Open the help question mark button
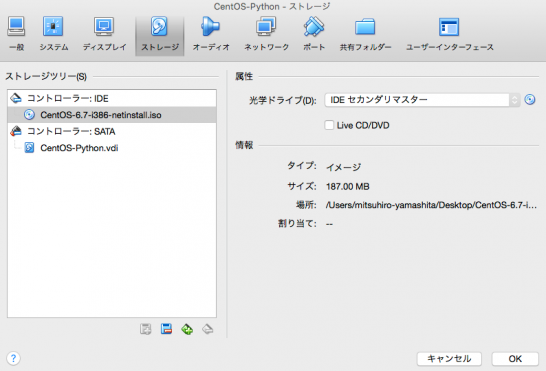The width and height of the screenshot is (546, 371). [13, 358]
